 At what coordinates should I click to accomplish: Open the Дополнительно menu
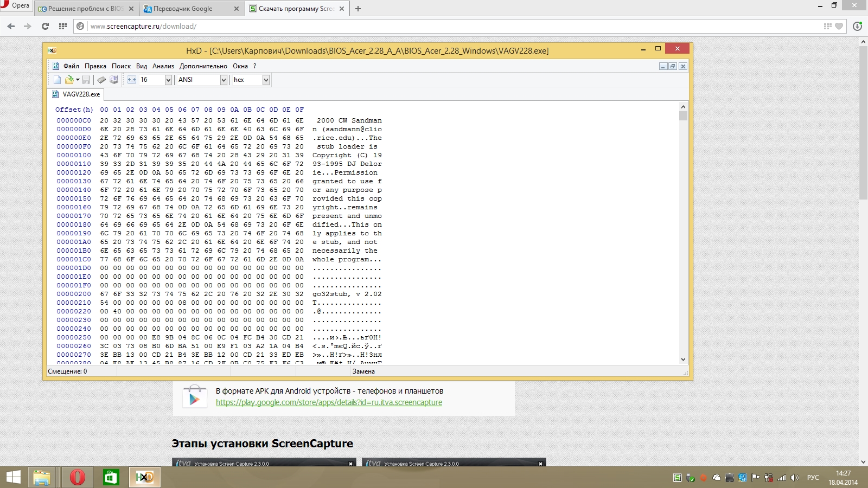point(203,66)
